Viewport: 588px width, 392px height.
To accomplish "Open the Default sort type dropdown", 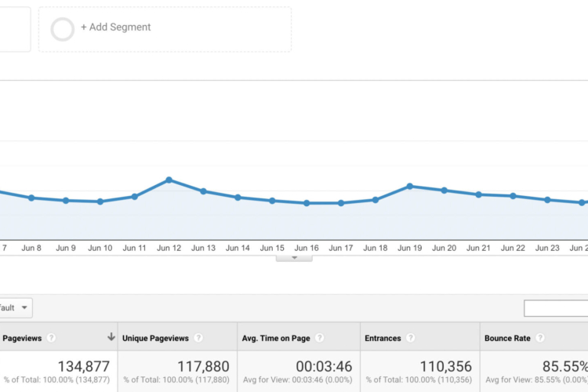I will (x=16, y=308).
